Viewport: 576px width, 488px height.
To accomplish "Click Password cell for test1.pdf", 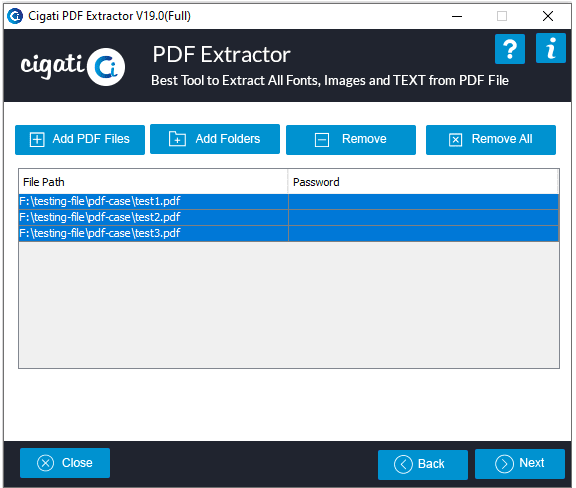I will coord(424,201).
